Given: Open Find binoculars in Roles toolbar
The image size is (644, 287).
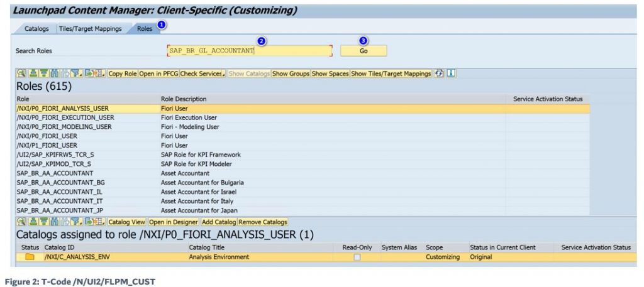Looking at the screenshot, I should click(x=55, y=74).
